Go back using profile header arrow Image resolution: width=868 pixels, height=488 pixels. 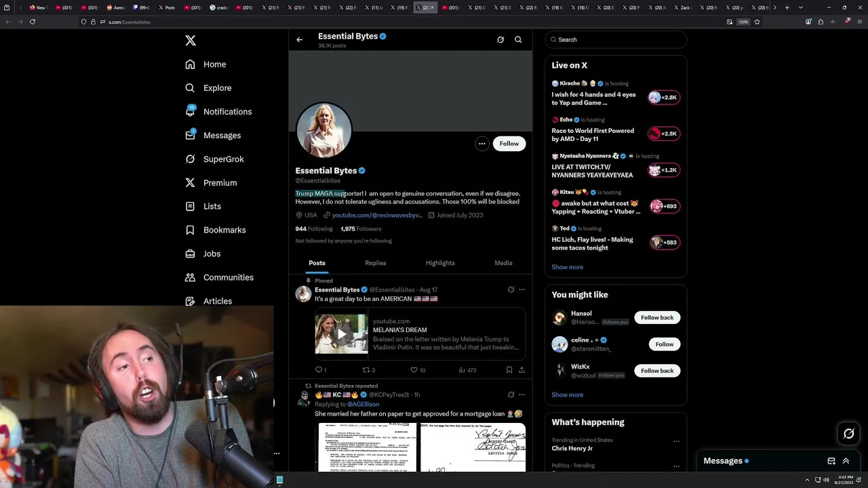click(x=299, y=39)
